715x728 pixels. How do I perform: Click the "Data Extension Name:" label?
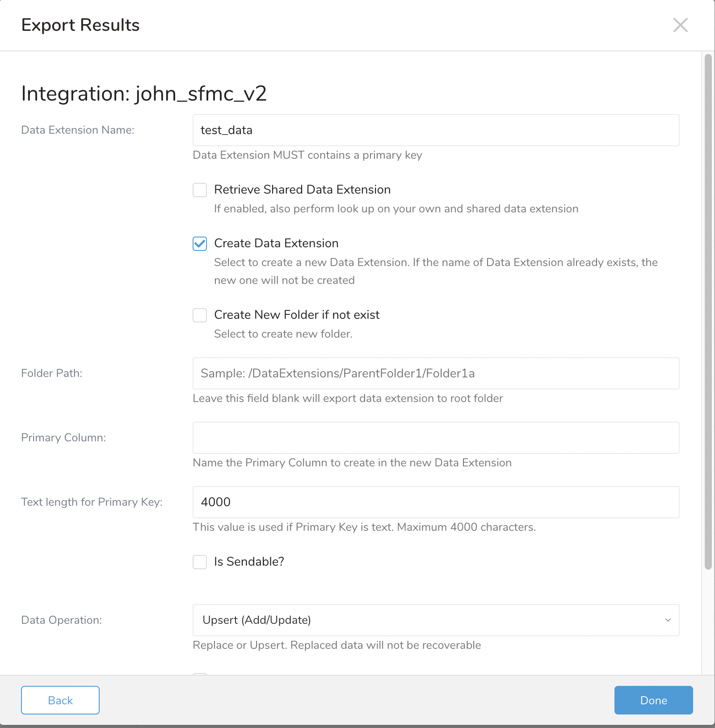[78, 130]
